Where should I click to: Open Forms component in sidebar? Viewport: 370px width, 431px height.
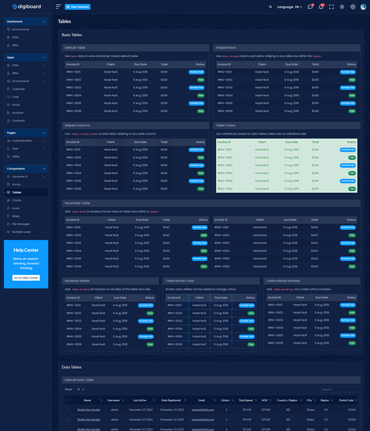tap(26, 184)
